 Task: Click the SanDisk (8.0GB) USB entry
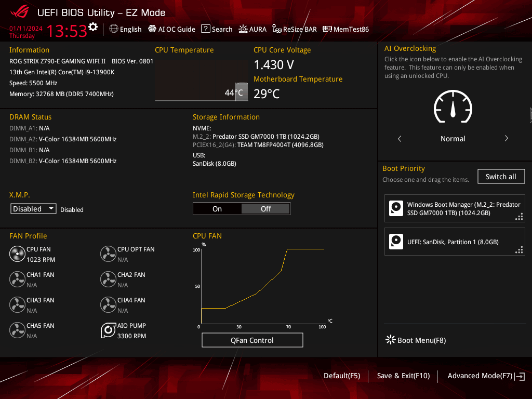(x=215, y=164)
